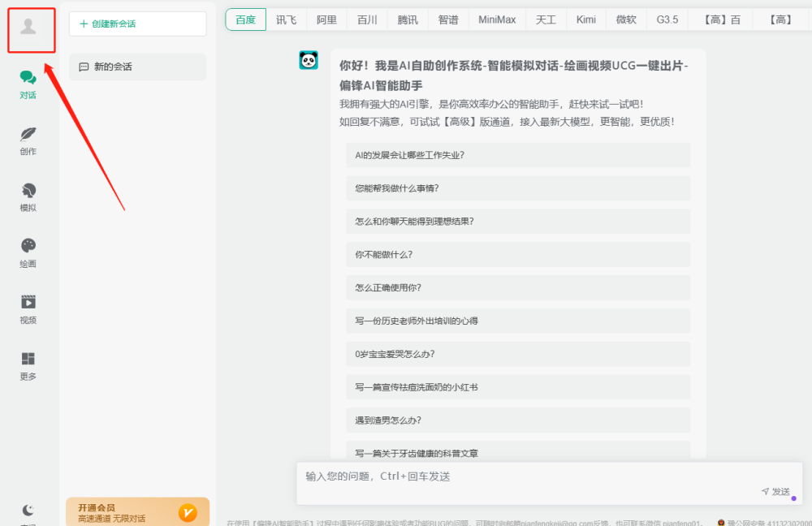Select the 智谱 model tab
This screenshot has width=812, height=526.
click(x=448, y=19)
